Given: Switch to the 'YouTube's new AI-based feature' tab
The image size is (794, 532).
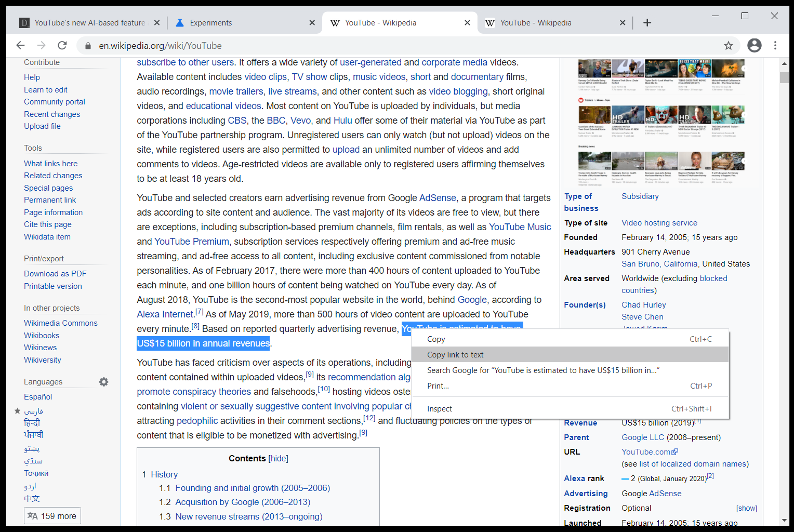Looking at the screenshot, I should tap(89, 23).
